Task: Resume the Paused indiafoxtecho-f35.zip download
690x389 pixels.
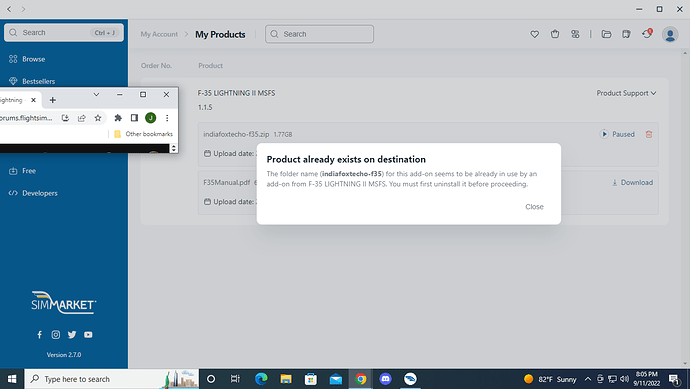Action: [x=617, y=134]
